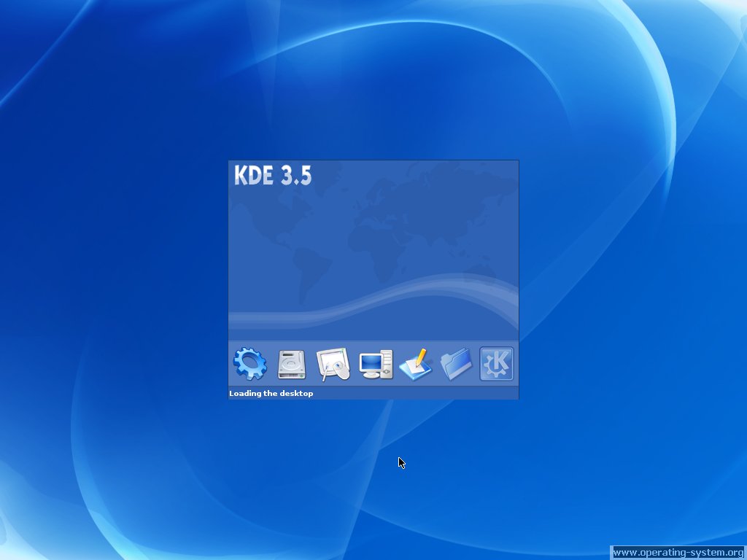The height and width of the screenshot is (560, 747).
Task: Click the pencil and notepad icon
Action: 415,365
